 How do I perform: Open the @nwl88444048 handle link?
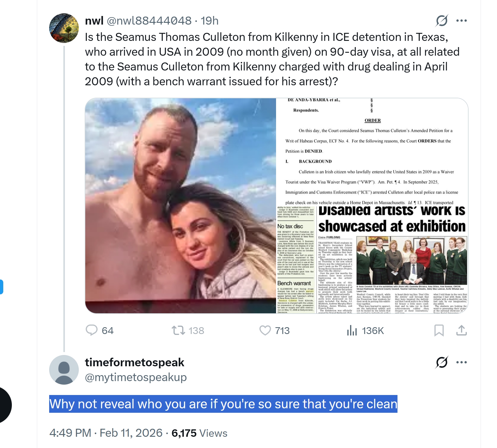(x=149, y=21)
